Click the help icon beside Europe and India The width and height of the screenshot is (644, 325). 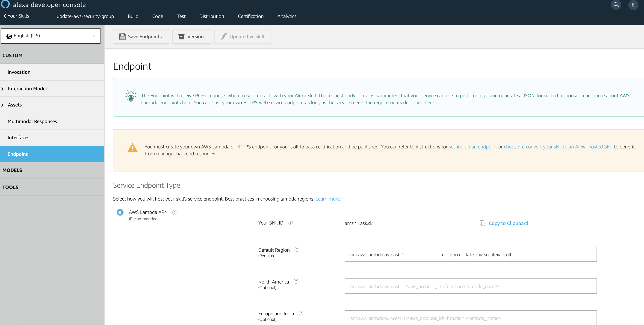point(301,313)
